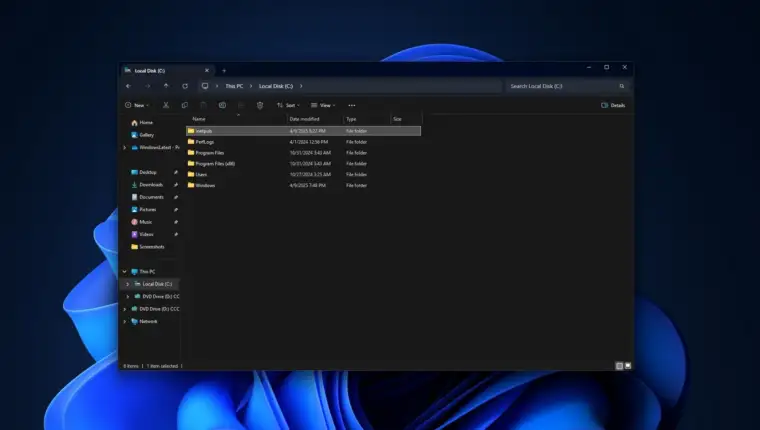Click the pin icon beside Music

(x=175, y=222)
